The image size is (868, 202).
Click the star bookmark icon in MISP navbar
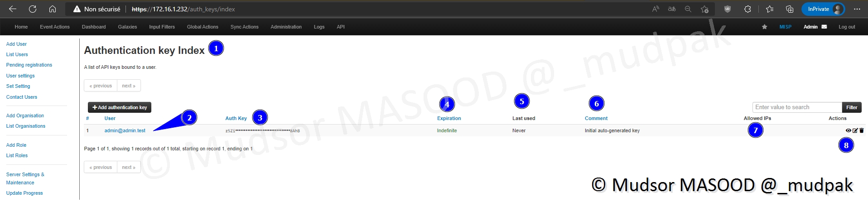pos(764,27)
